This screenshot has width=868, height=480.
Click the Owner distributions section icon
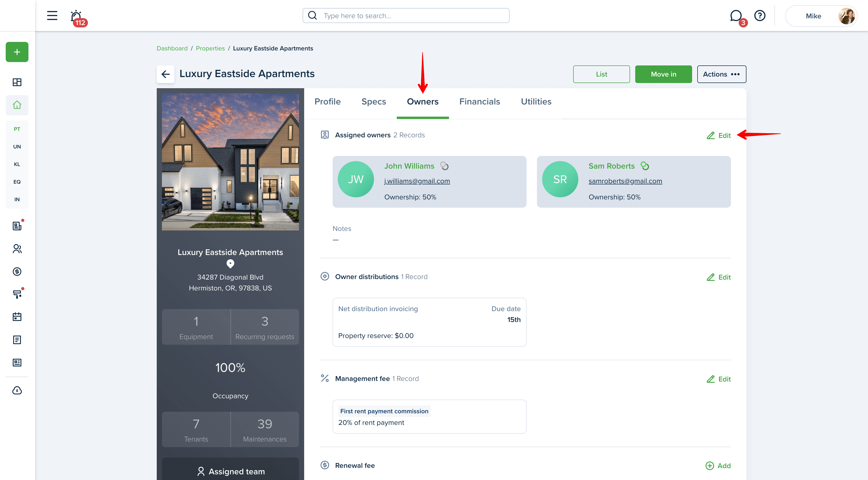[325, 276]
